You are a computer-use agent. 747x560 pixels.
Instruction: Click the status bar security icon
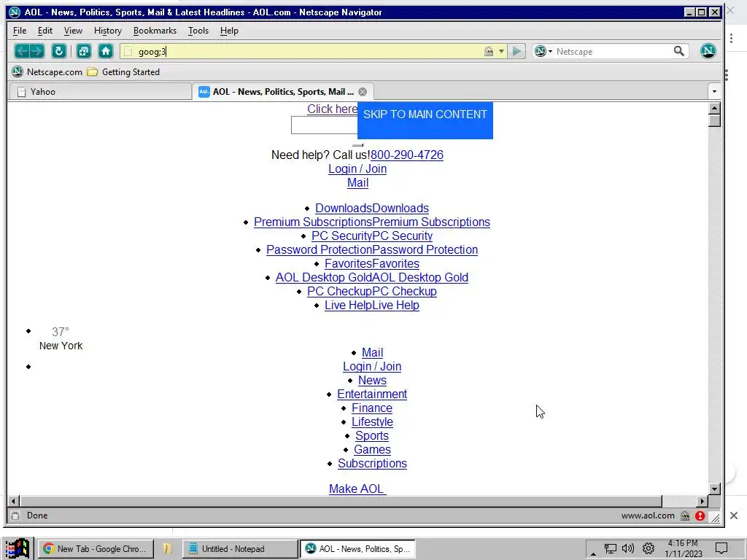(685, 516)
